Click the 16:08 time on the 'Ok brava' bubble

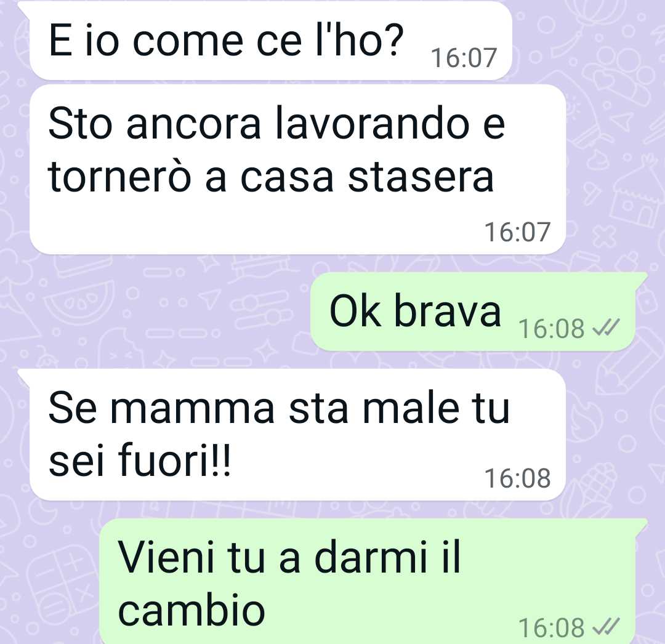551,328
